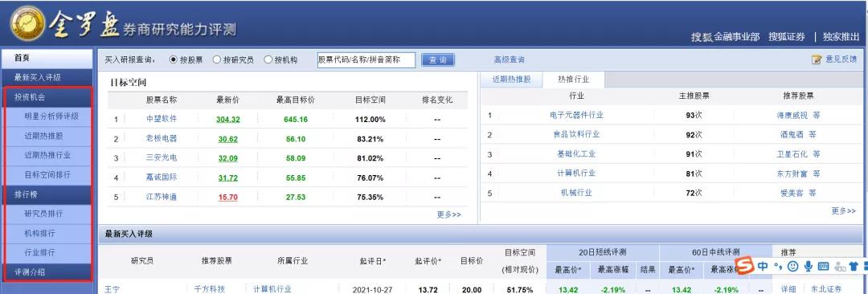Open the 搜狐金融事业部 header link
Image resolution: width=868 pixels, height=294 pixels.
[x=725, y=36]
